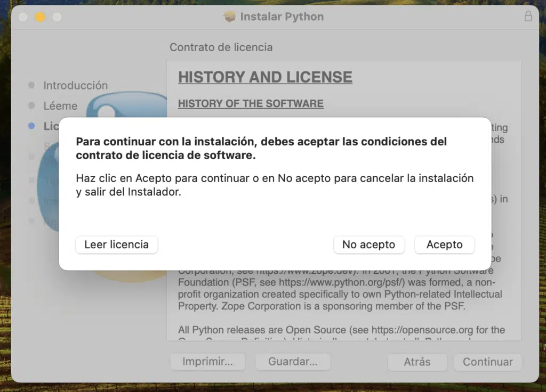Click the lock icon in title bar
Image resolution: width=546 pixels, height=392 pixels.
click(x=528, y=16)
